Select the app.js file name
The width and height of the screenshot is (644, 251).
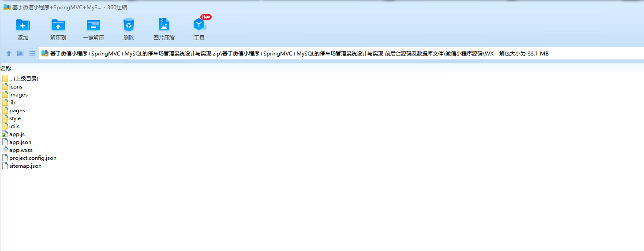click(x=17, y=134)
